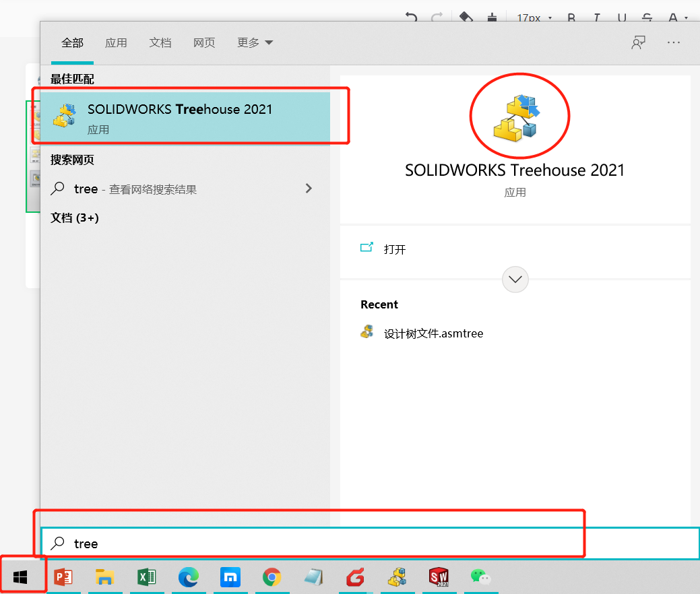Expand the 文档 (3+) section
The width and height of the screenshot is (700, 594).
[75, 218]
